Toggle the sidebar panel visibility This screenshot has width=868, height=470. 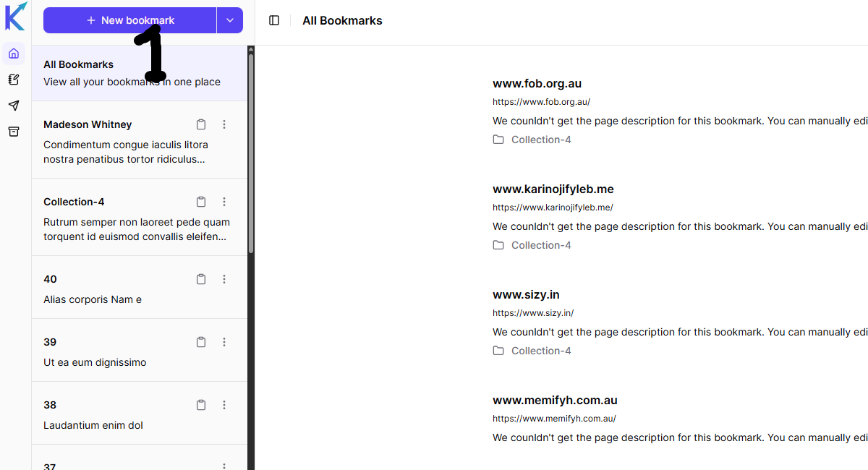click(274, 20)
